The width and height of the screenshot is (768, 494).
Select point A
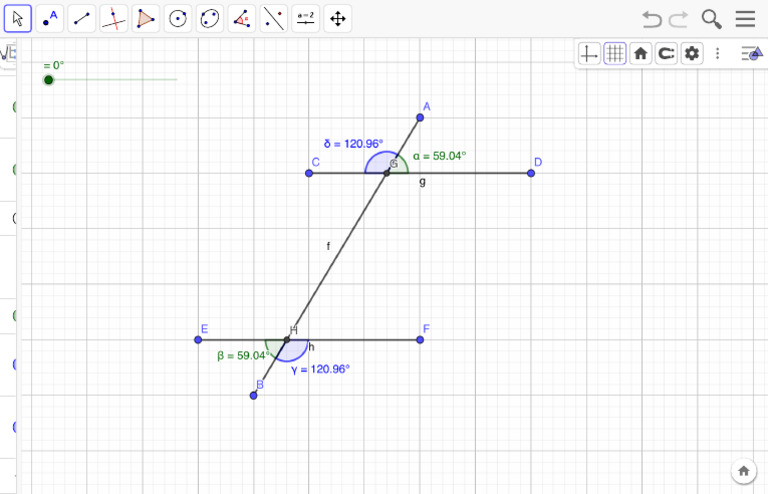coord(420,118)
